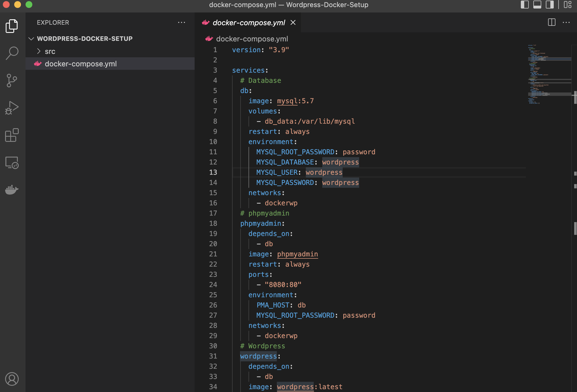Open the Extensions view
This screenshot has width=577, height=392.
[x=12, y=135]
